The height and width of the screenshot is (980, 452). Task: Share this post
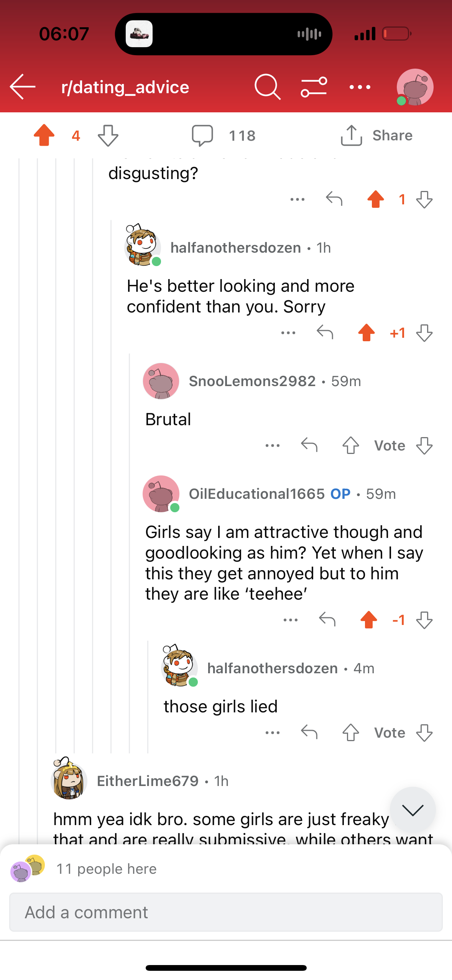376,135
